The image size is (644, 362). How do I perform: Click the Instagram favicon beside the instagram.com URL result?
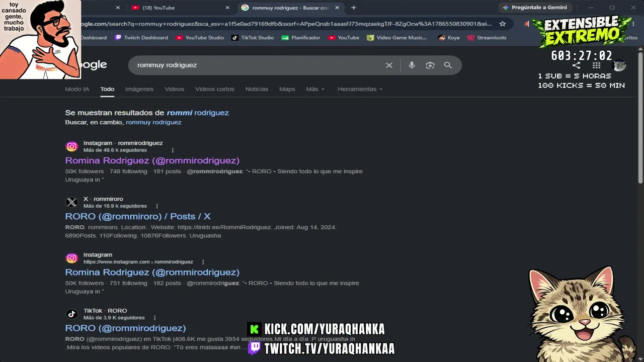pos(72,258)
